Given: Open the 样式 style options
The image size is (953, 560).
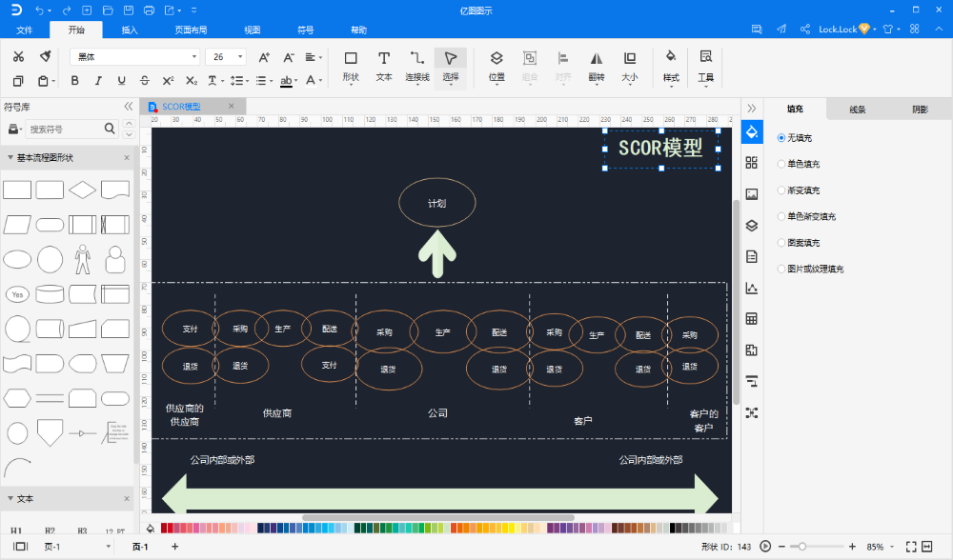Looking at the screenshot, I should 671,67.
